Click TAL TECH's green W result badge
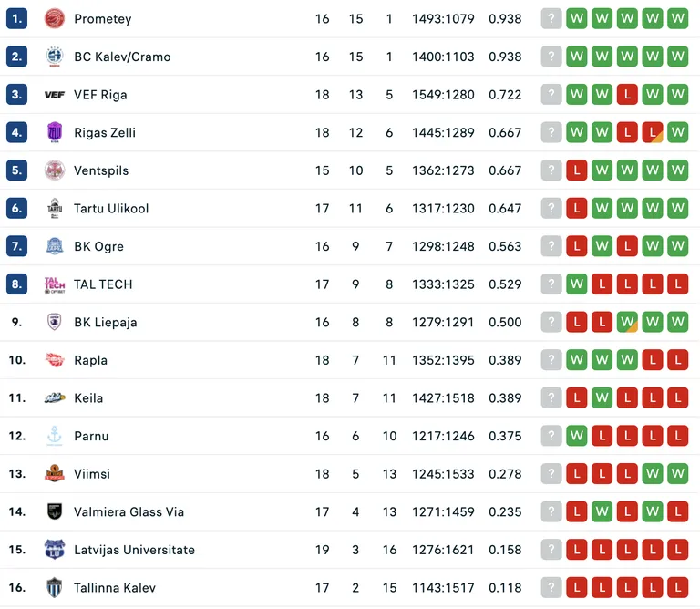Viewport: 700px width, 609px height. 577,284
